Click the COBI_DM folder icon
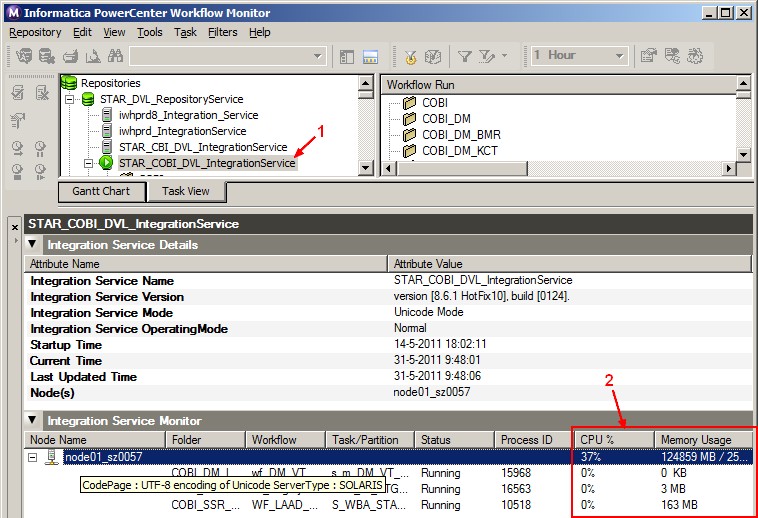 click(x=408, y=119)
